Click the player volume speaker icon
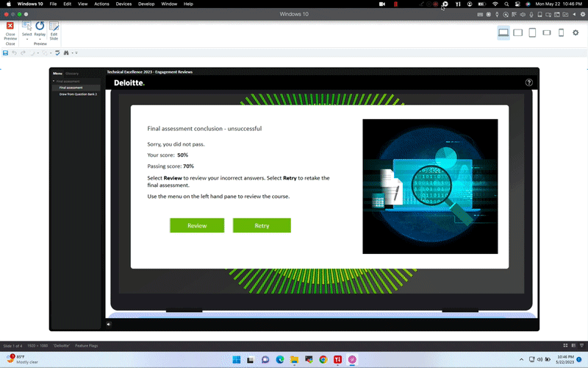Screen dimensions: 588x368 coord(109,324)
